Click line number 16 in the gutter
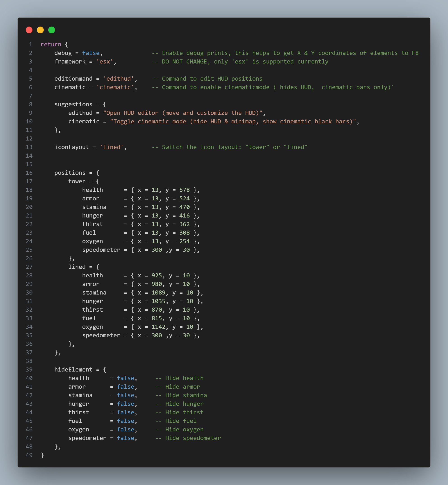Image resolution: width=448 pixels, height=485 pixels. click(x=29, y=173)
